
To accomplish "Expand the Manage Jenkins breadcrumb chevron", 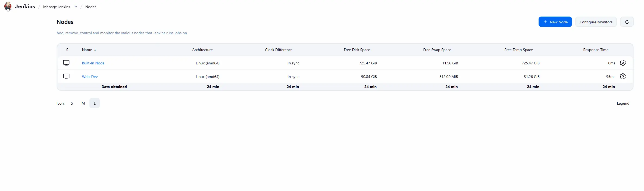I will (76, 7).
